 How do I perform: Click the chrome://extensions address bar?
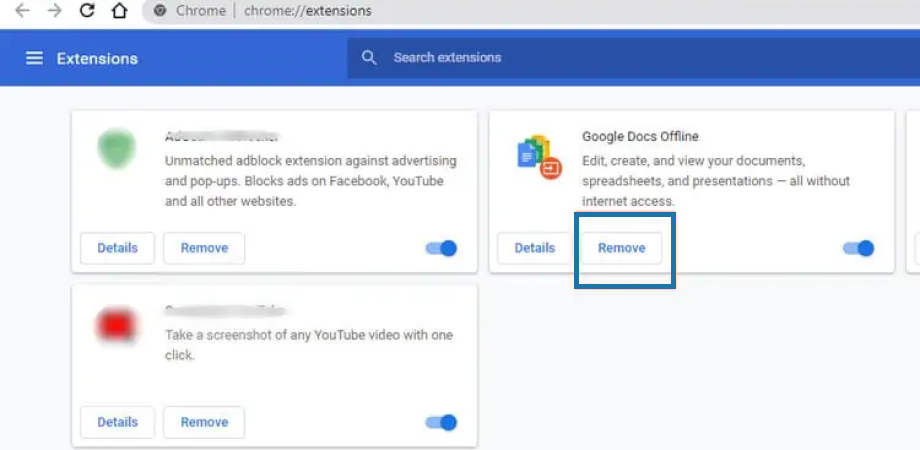[531, 11]
